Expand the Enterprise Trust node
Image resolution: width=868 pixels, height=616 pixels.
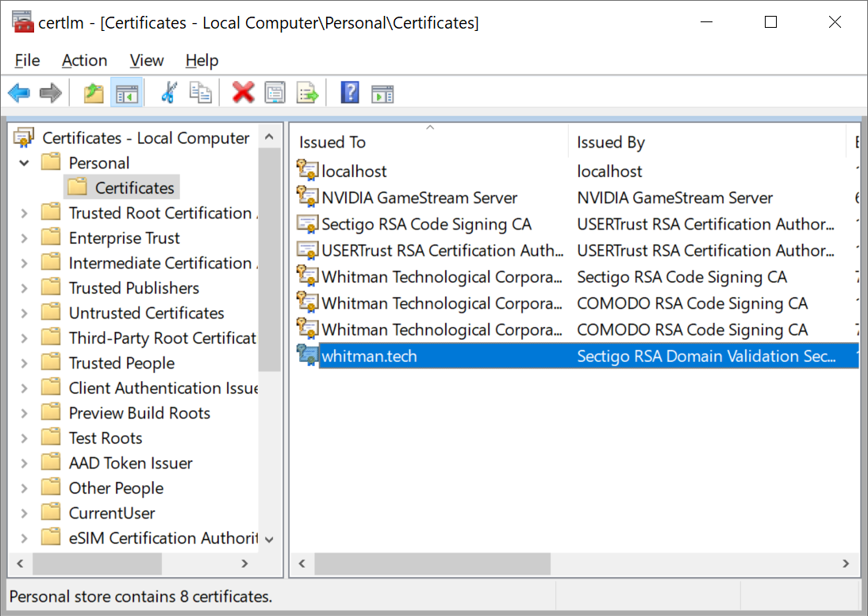[x=25, y=238]
